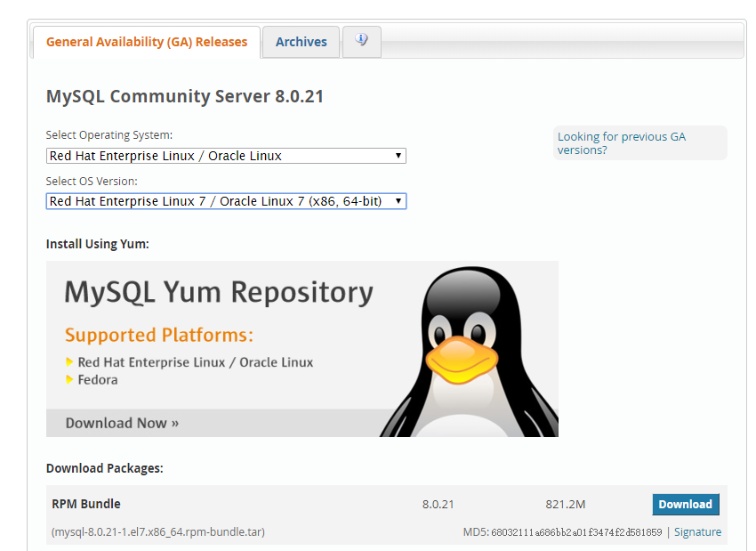Open the Select Operating System dropdown
The image size is (756, 551).
pos(226,156)
